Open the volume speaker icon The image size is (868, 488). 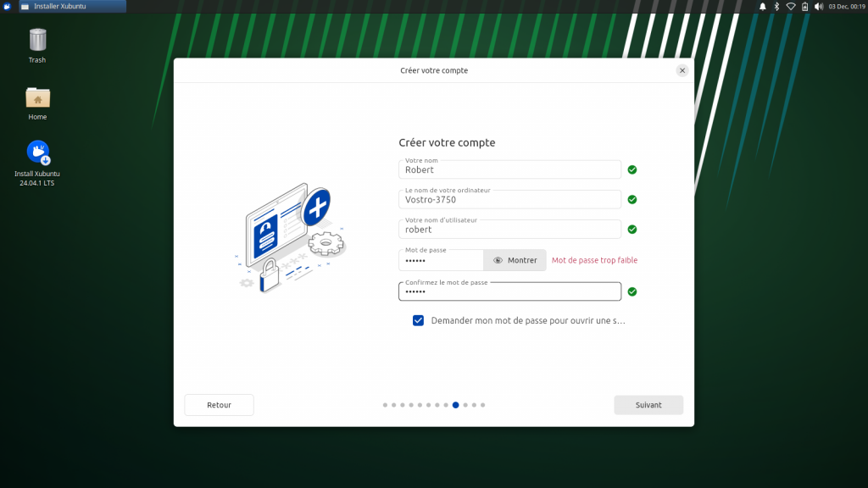tap(819, 6)
